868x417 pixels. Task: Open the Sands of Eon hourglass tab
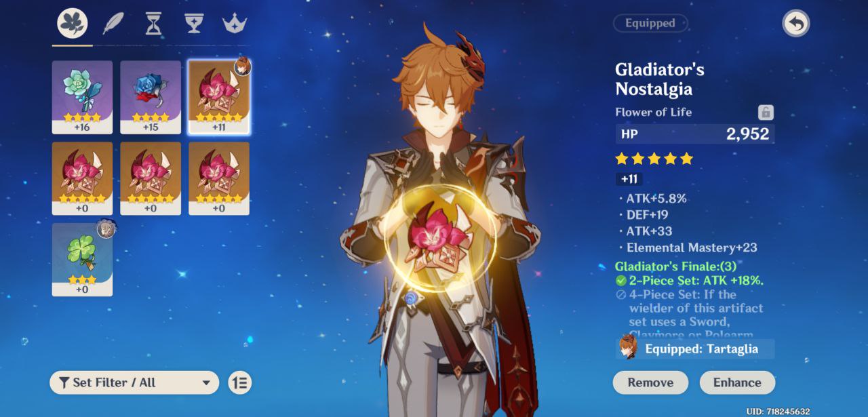(x=154, y=24)
